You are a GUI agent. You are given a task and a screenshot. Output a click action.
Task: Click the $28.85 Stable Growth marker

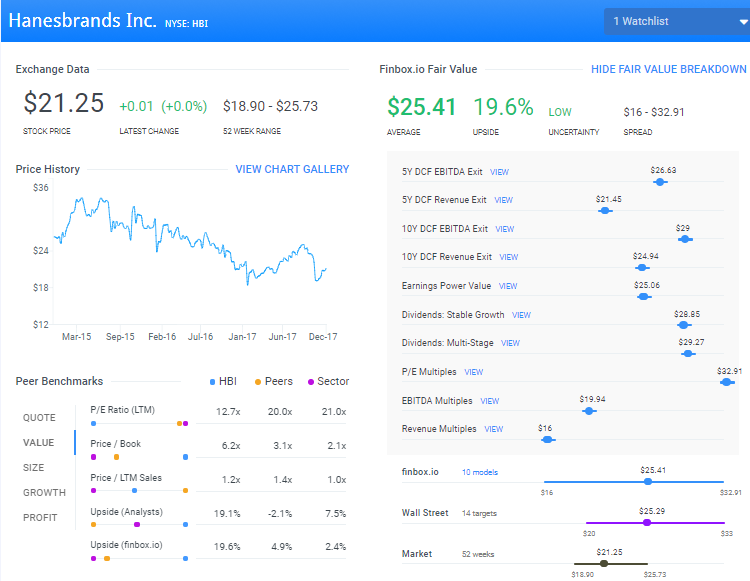684,325
